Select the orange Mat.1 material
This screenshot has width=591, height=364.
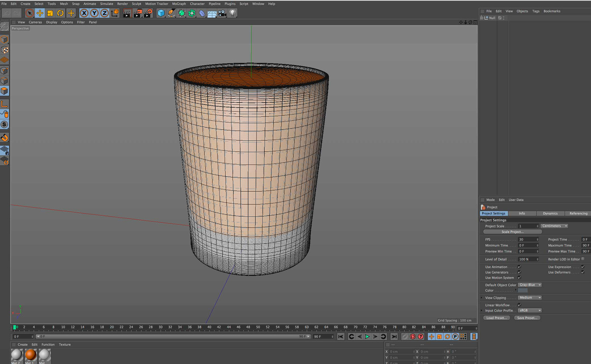click(30, 355)
